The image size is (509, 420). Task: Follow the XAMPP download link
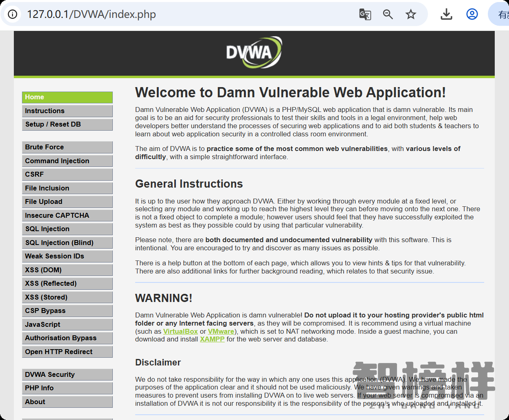212,339
